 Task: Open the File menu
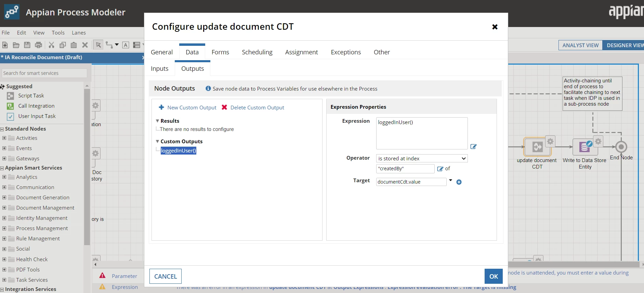click(5, 33)
